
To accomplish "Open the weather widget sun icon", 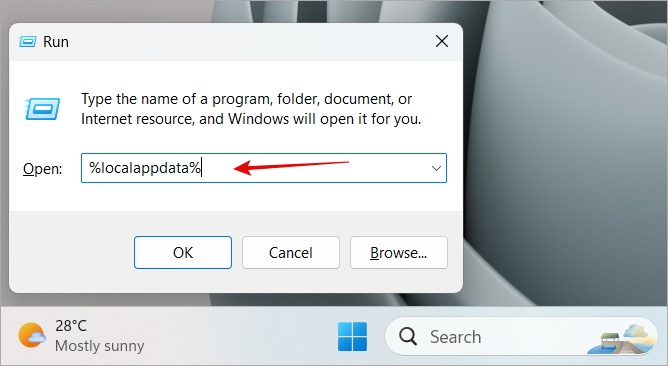I will (x=32, y=335).
